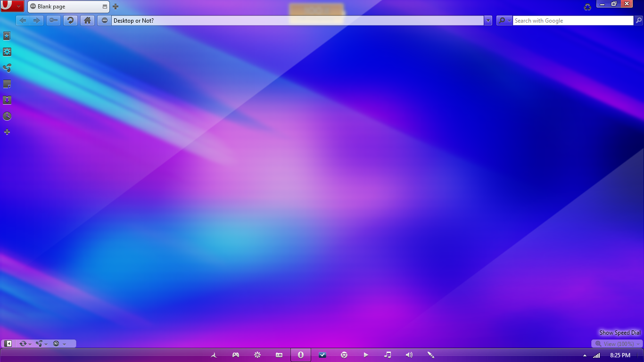Click the back navigation arrow

[22, 20]
